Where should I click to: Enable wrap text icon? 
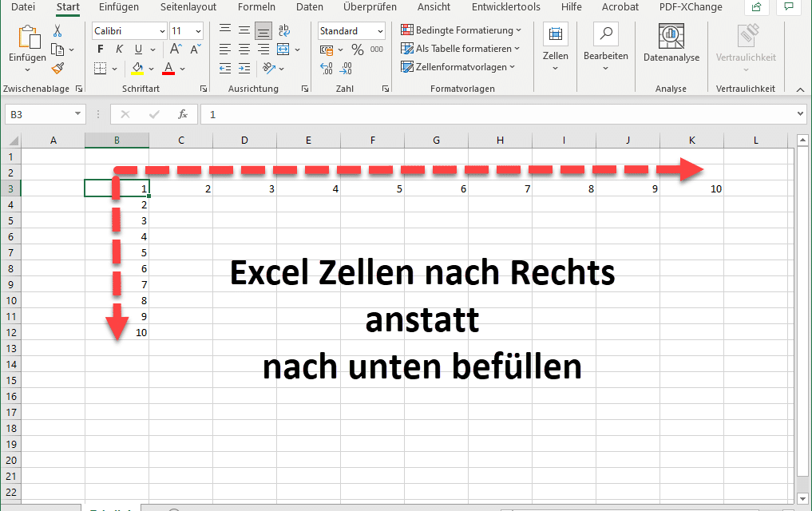283,30
